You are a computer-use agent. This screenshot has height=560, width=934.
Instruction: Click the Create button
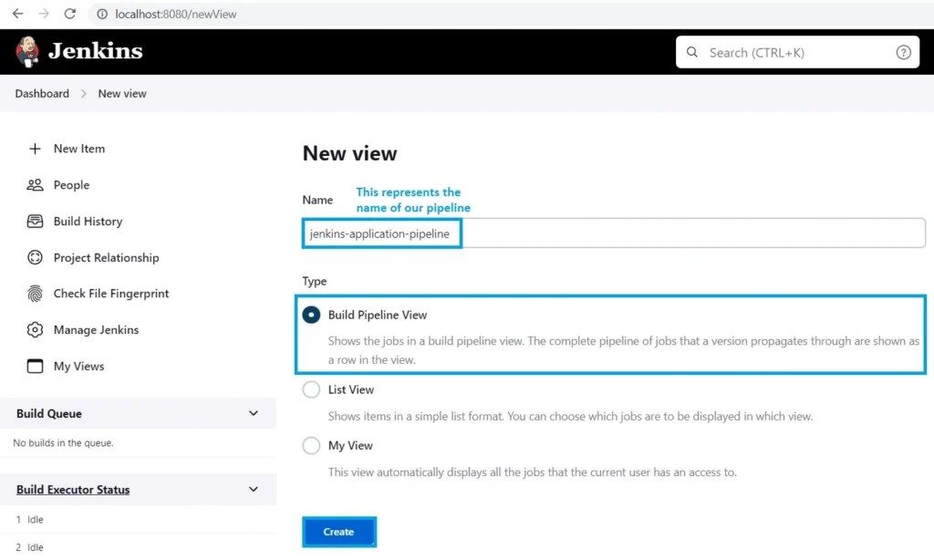point(339,532)
